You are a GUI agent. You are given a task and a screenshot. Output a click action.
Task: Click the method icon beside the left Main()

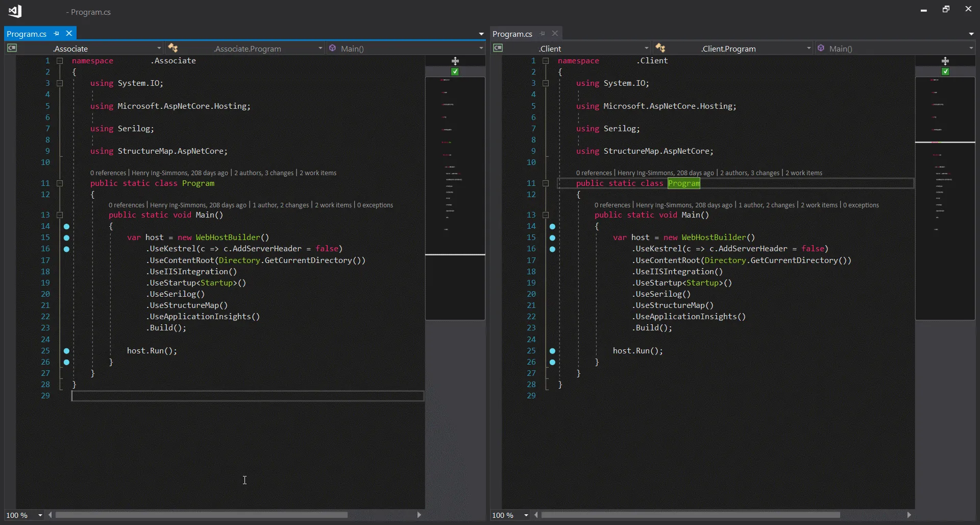click(333, 48)
